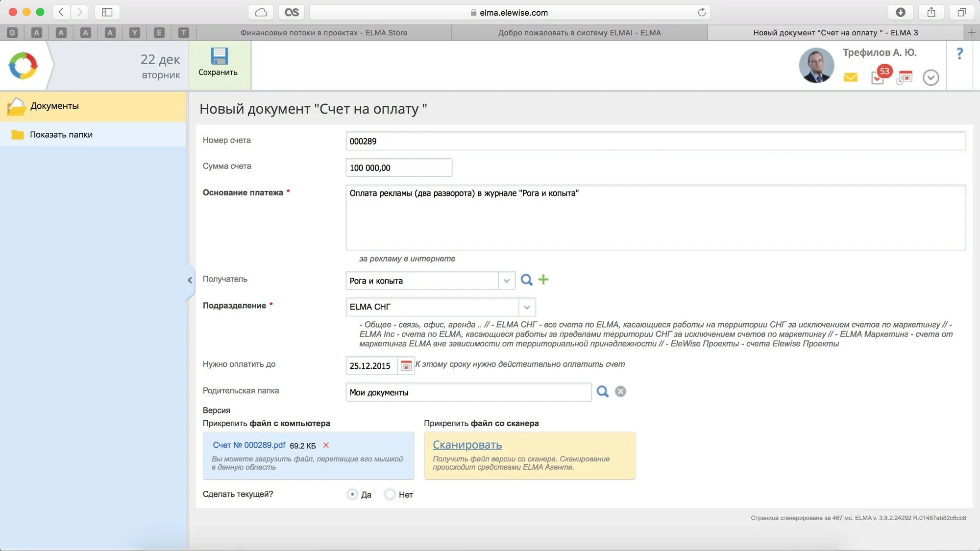Collapse the left sidebar panel arrow
The height and width of the screenshot is (551, 980).
click(190, 280)
